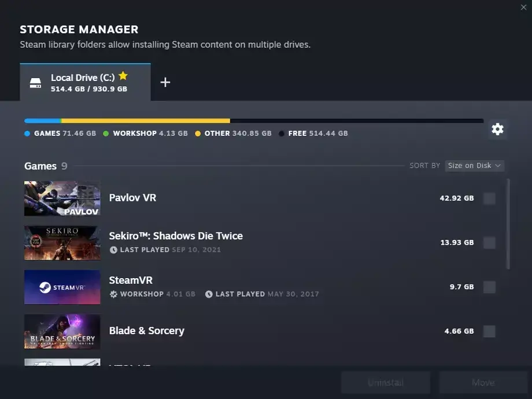The height and width of the screenshot is (399, 532).
Task: Open the Size on Disk sort dropdown
Action: click(x=474, y=165)
